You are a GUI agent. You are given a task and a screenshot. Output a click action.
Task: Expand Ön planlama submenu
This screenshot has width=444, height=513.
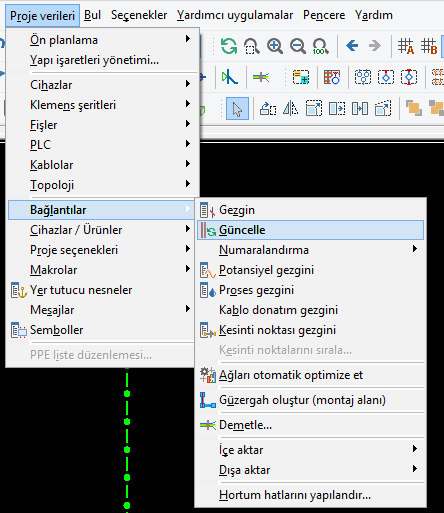pos(101,40)
